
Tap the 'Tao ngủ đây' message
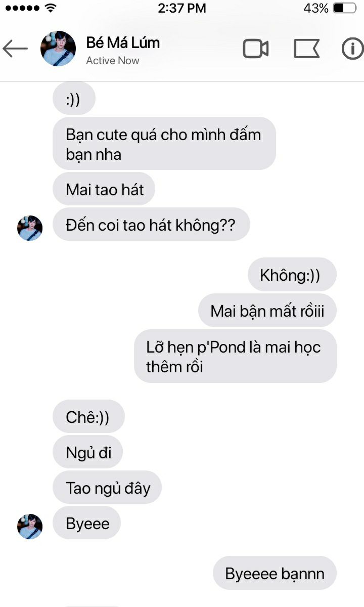(x=108, y=488)
